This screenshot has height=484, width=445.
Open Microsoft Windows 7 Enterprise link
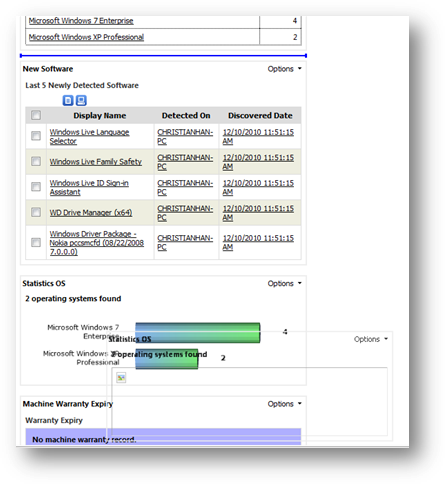(81, 21)
